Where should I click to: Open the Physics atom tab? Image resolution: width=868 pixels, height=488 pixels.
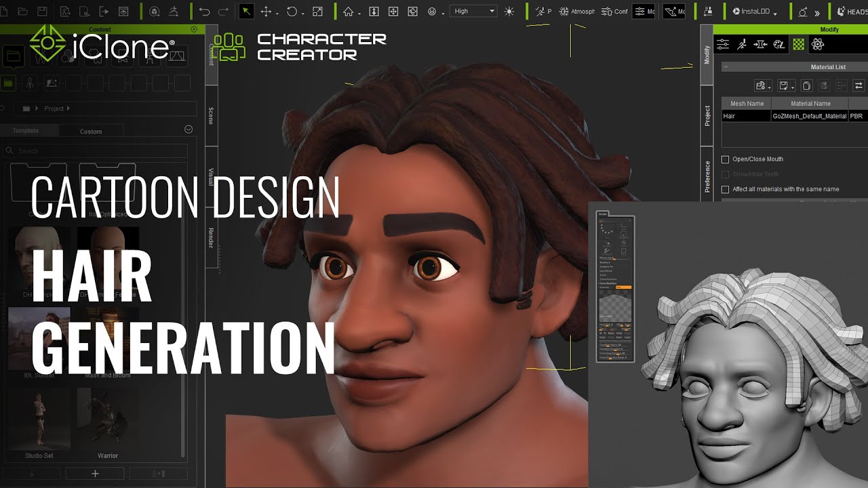818,44
